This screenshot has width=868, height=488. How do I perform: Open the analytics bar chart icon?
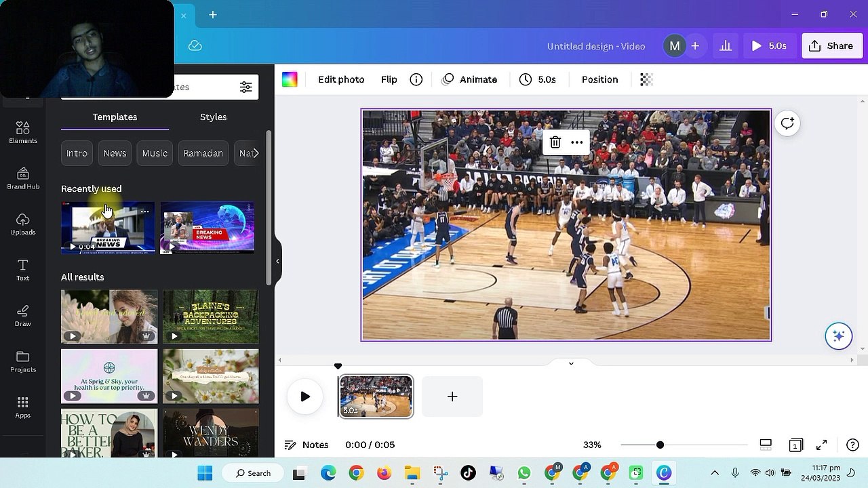[726, 45]
